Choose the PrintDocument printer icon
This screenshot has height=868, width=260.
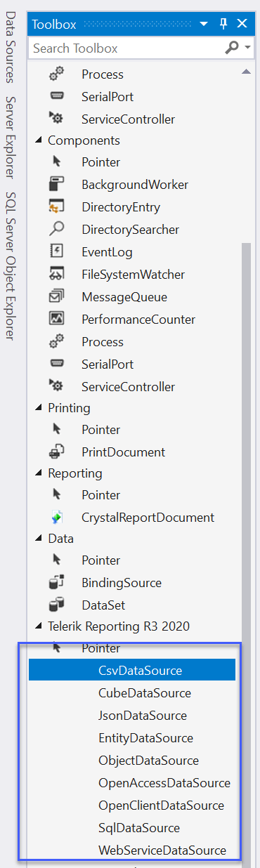[57, 452]
